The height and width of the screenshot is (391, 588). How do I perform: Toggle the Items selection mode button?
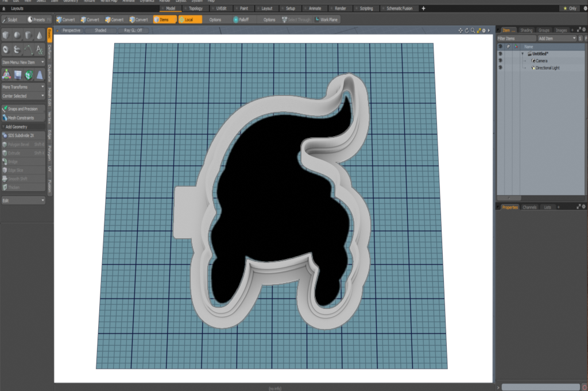point(165,19)
